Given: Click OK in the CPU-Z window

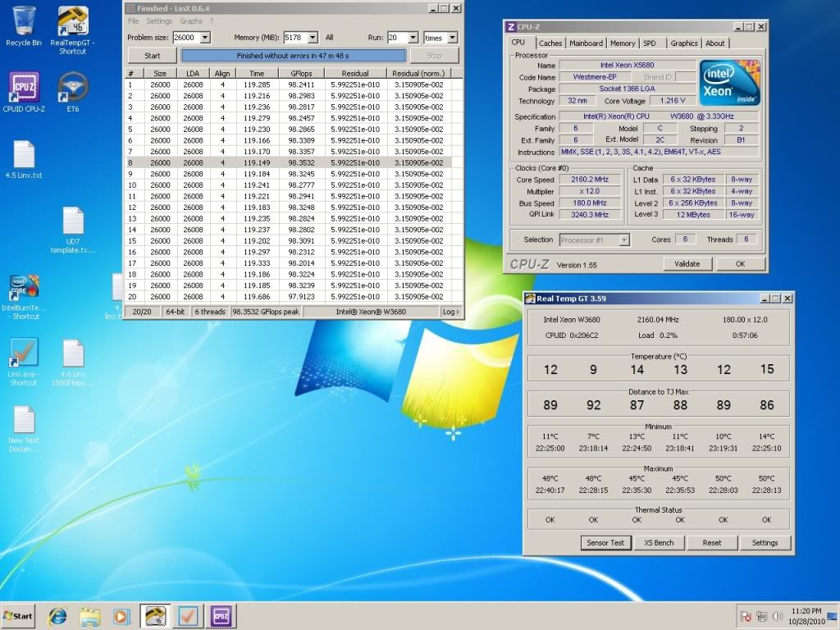Looking at the screenshot, I should pyautogui.click(x=741, y=263).
